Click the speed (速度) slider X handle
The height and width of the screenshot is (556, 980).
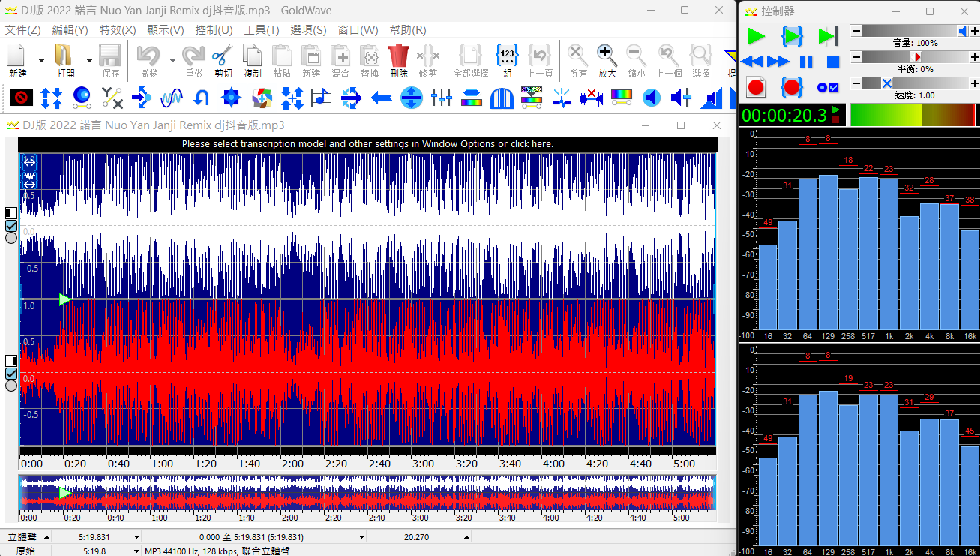(887, 83)
